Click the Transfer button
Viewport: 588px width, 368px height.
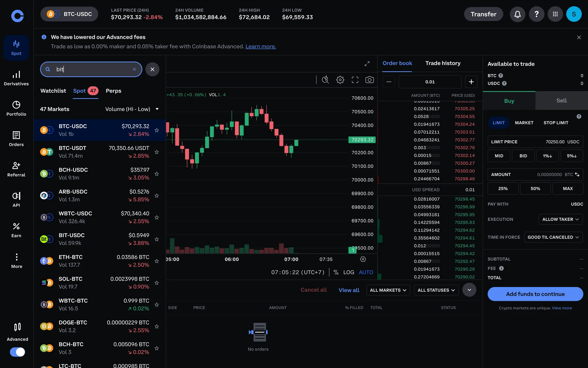[483, 14]
